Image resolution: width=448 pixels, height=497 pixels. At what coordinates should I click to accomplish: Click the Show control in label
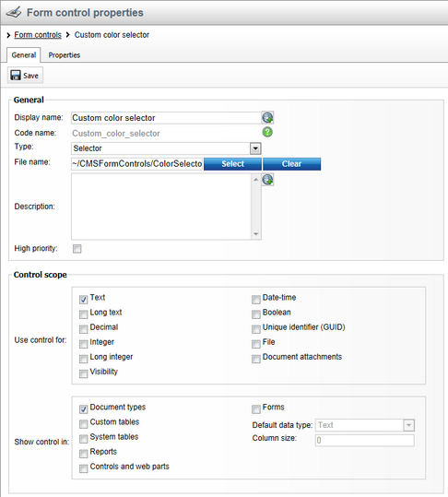(x=41, y=442)
